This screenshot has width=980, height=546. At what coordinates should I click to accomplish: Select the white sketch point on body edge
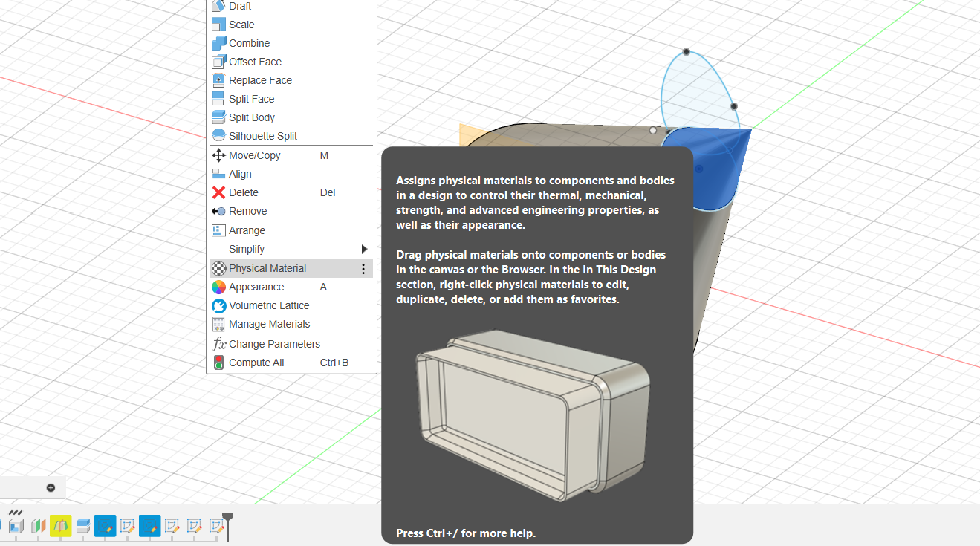(653, 130)
